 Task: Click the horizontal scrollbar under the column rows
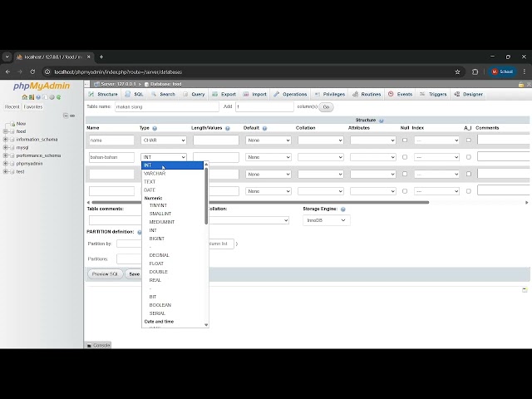[260, 203]
